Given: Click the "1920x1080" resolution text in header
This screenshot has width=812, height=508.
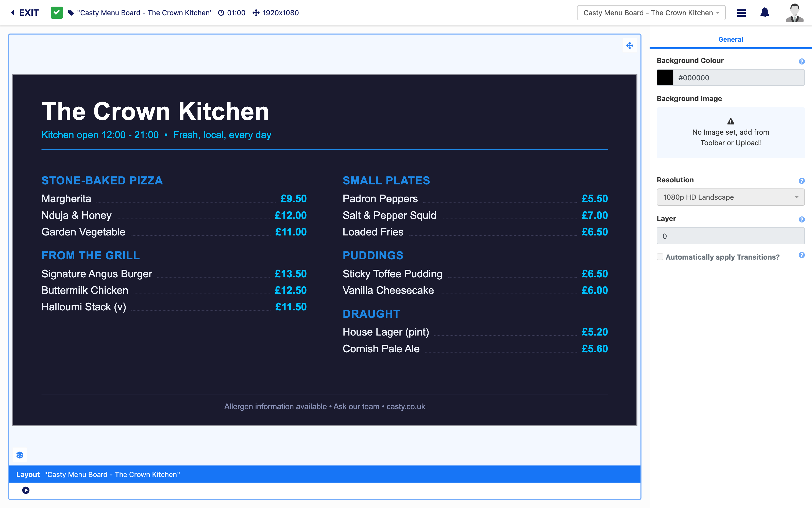Looking at the screenshot, I should 280,13.
